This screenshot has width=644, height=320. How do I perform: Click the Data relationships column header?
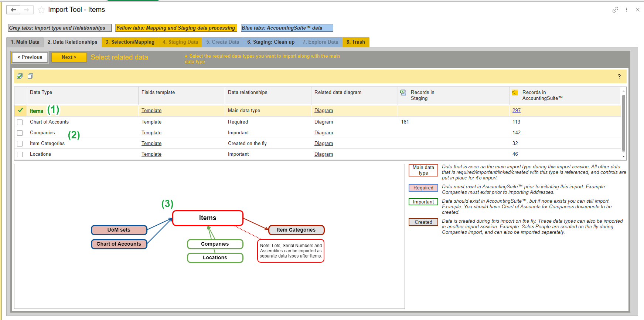click(x=268, y=96)
